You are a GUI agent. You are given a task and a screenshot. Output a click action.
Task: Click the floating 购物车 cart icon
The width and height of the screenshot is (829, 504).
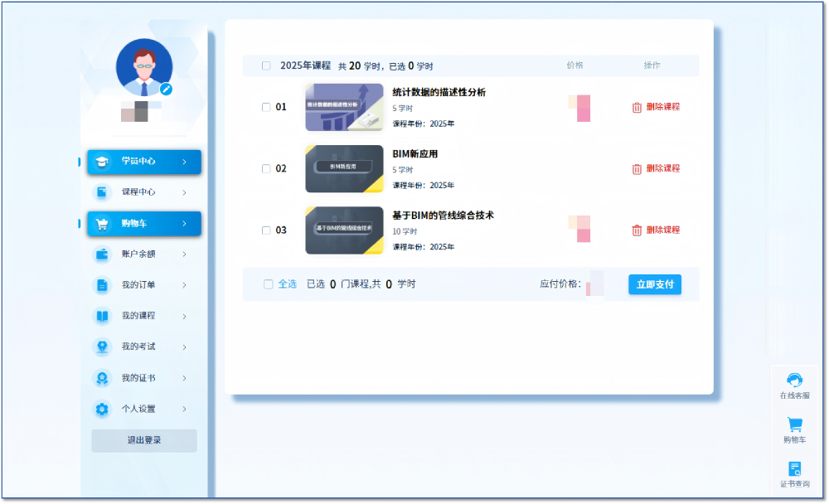(794, 424)
